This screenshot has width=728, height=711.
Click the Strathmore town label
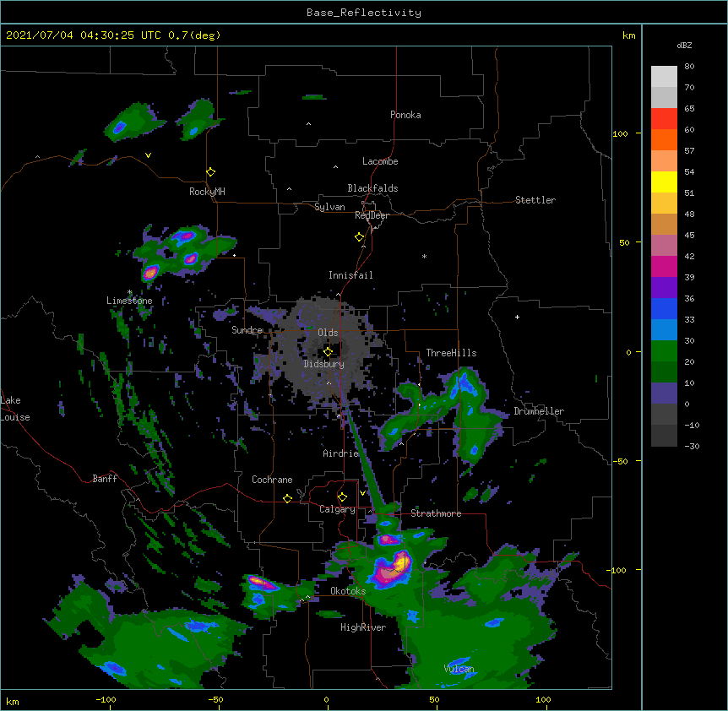pos(436,513)
